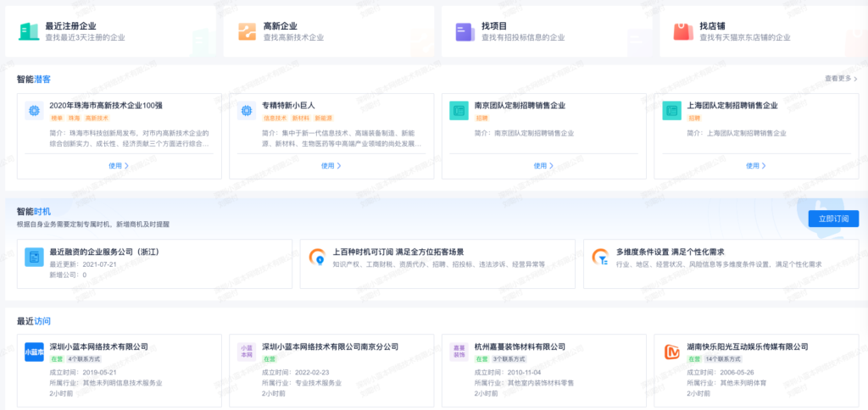868x410 pixels.
Task: Click the purple 找项目 icon
Action: pos(464,31)
